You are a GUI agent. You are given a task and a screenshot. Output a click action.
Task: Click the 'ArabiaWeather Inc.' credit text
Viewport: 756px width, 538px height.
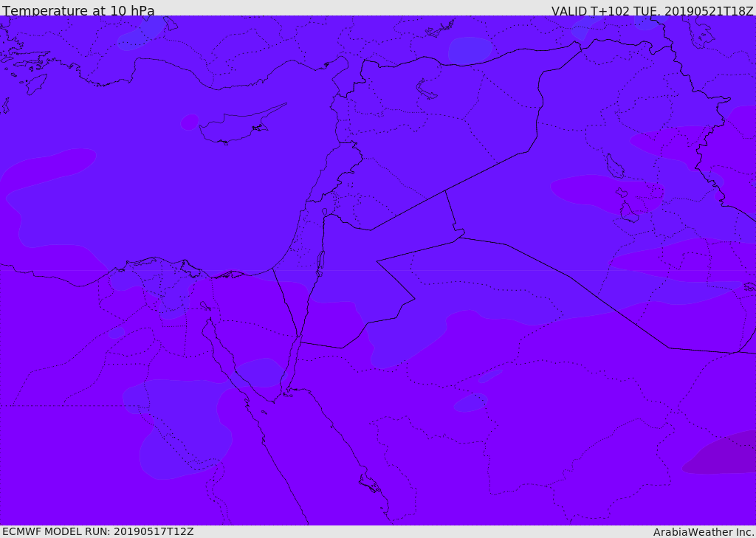click(704, 532)
